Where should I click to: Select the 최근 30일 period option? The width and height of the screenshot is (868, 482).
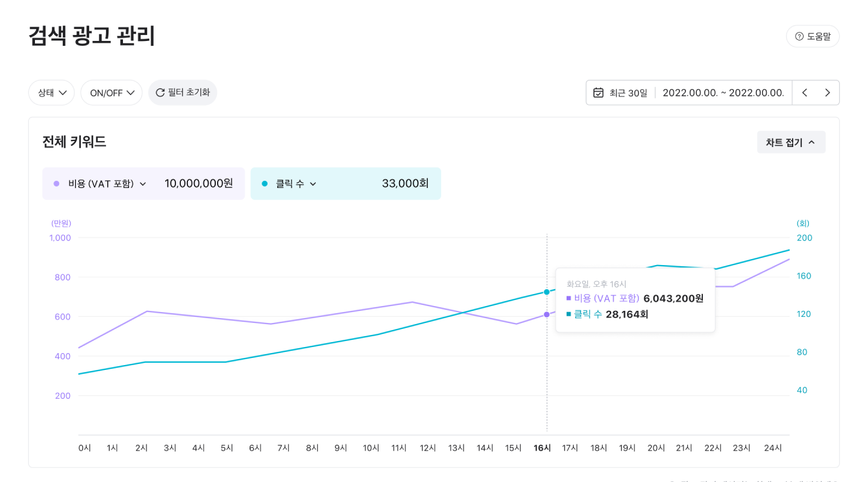(x=628, y=93)
